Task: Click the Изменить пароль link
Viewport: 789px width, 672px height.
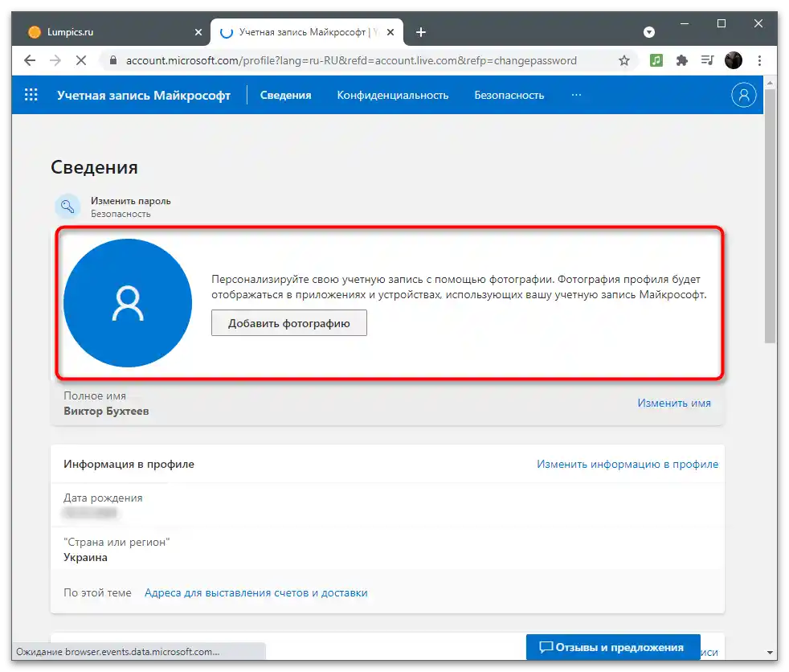Action: [x=131, y=201]
